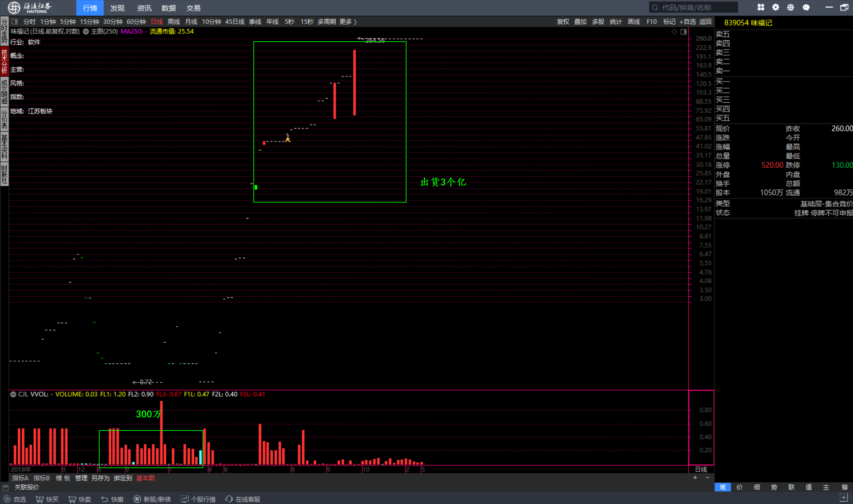Expand the 更多 periods chevron
This screenshot has width=853, height=504.
[x=355, y=22]
